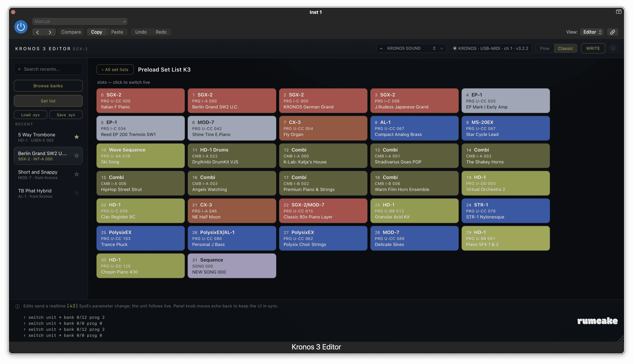Select slot 8 Compact Analog Brass

[414, 128]
